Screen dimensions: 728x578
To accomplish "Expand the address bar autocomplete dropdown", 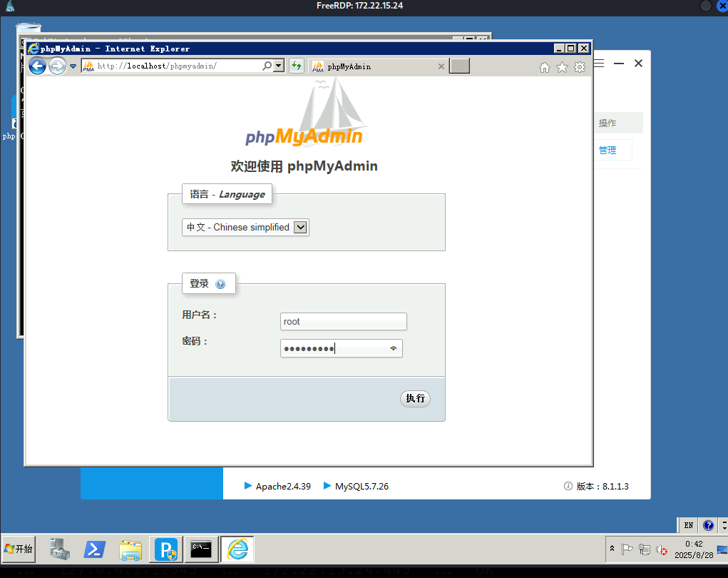I will [279, 66].
